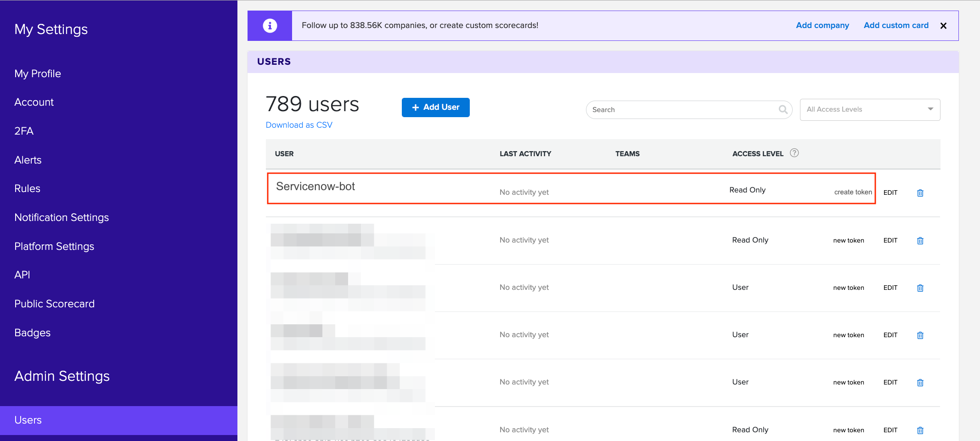Click the trash icon for Servicenow-bot

[920, 192]
